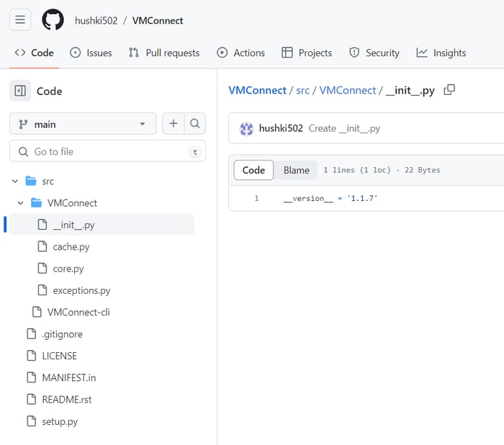Image resolution: width=504 pixels, height=445 pixels.
Task: Select __init__.py in the file tree
Action: pyautogui.click(x=102, y=225)
